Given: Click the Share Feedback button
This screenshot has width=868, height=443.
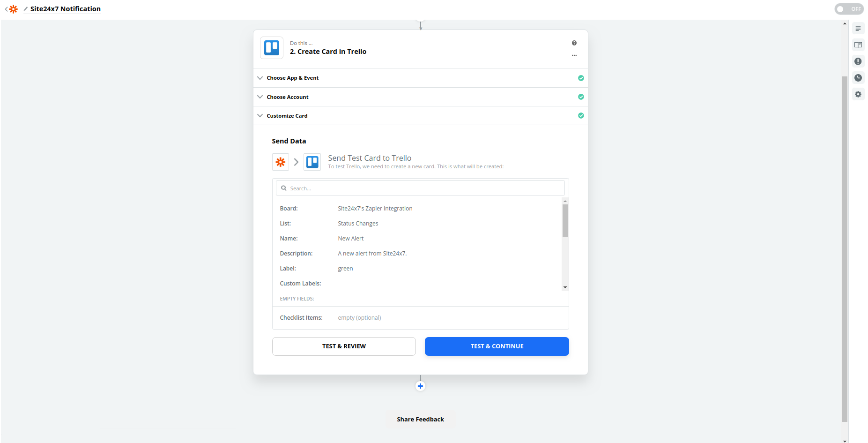Looking at the screenshot, I should 420,419.
